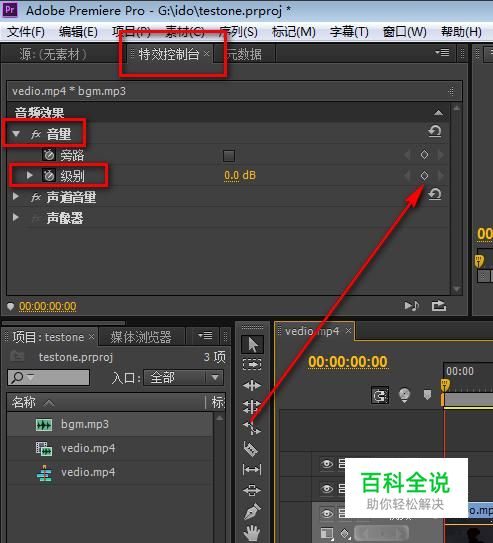Go to next 级别 keyframe
493x543 pixels.
click(x=441, y=176)
